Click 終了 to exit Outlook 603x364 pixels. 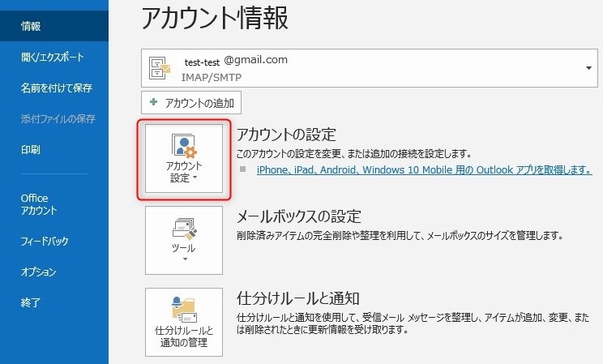point(31,302)
